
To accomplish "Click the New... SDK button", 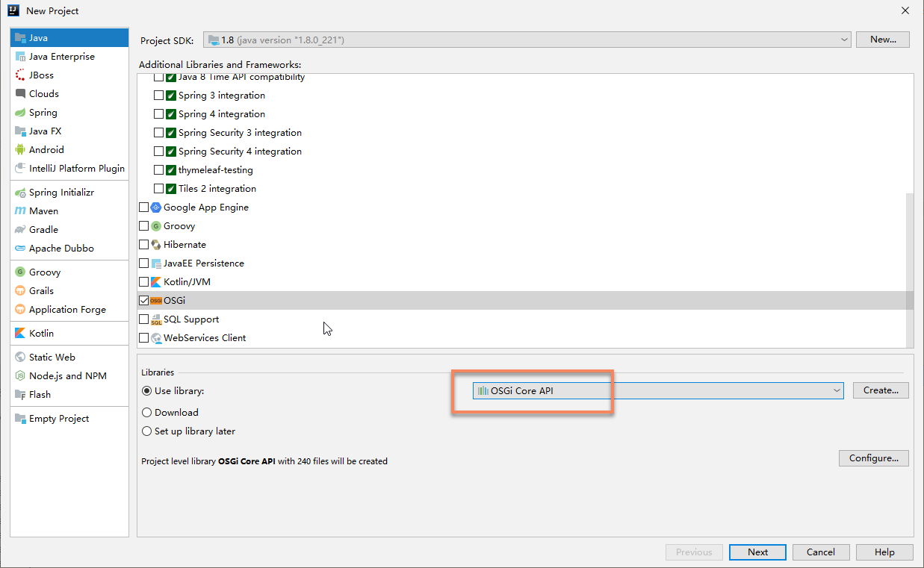I will coord(883,40).
